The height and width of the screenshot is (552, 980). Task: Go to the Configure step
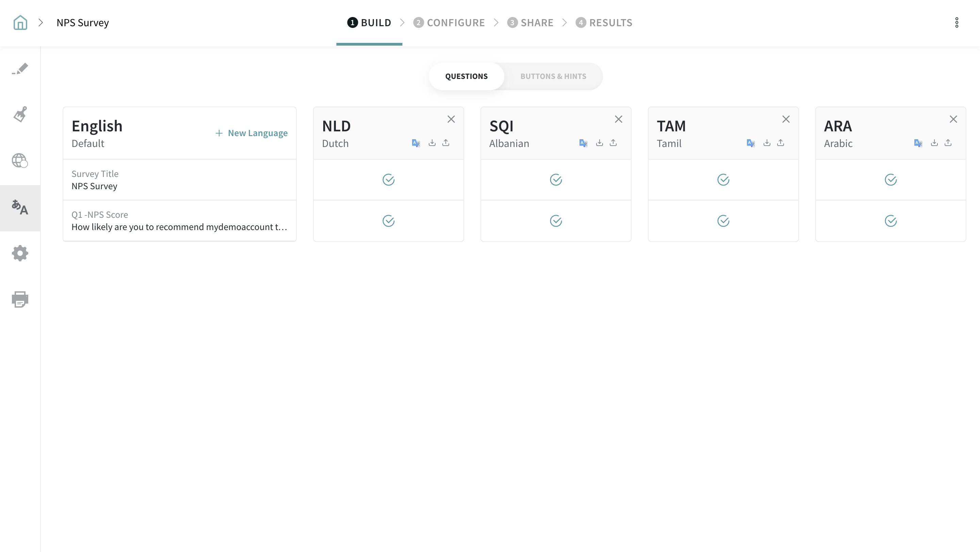point(449,22)
